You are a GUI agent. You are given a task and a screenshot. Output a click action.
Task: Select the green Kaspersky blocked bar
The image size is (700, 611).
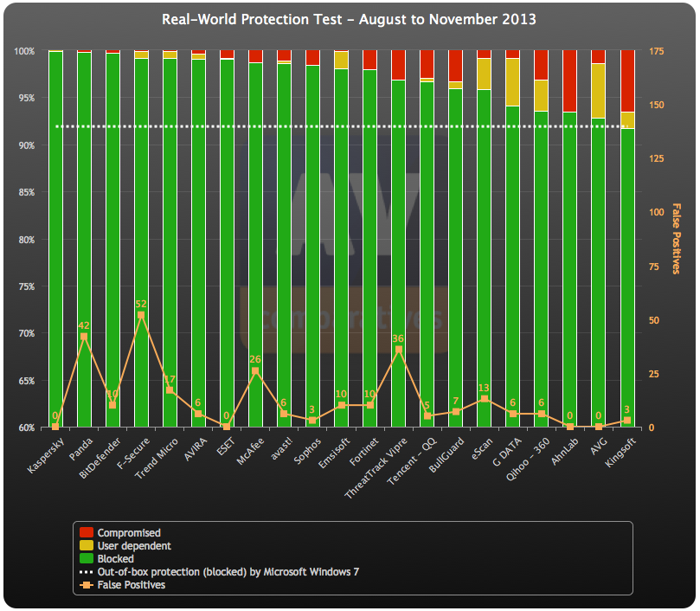click(x=55, y=242)
